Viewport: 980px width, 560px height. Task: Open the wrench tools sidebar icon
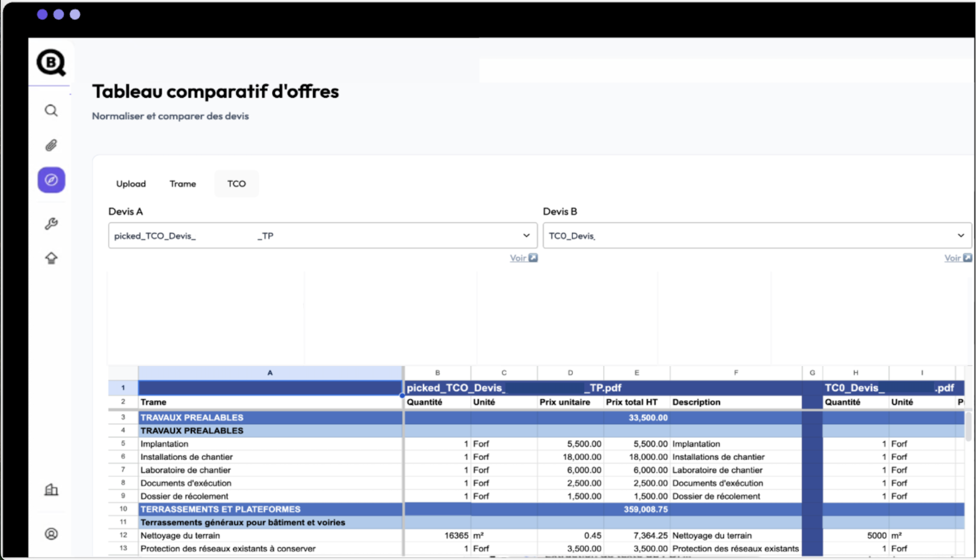(51, 223)
